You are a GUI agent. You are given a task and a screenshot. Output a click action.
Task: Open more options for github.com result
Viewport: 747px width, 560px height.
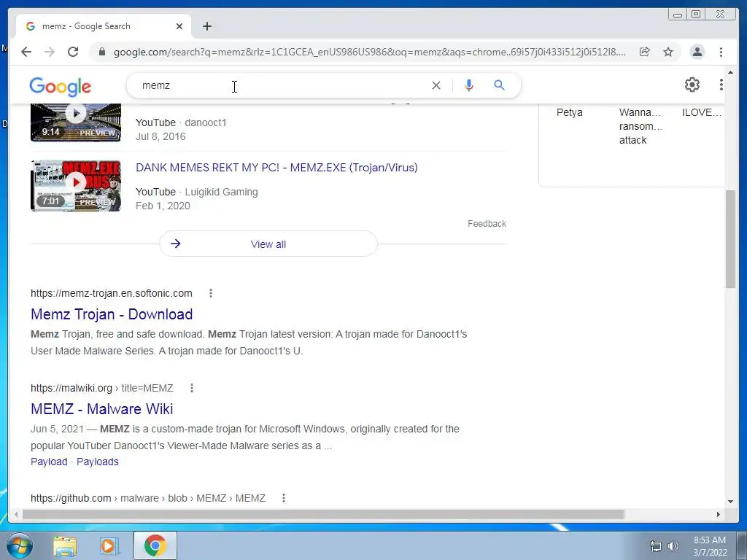coord(284,498)
